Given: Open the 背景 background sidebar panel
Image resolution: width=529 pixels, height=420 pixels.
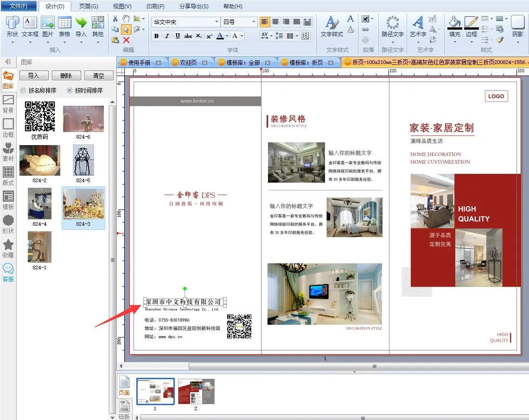Looking at the screenshot, I should pos(8,103).
